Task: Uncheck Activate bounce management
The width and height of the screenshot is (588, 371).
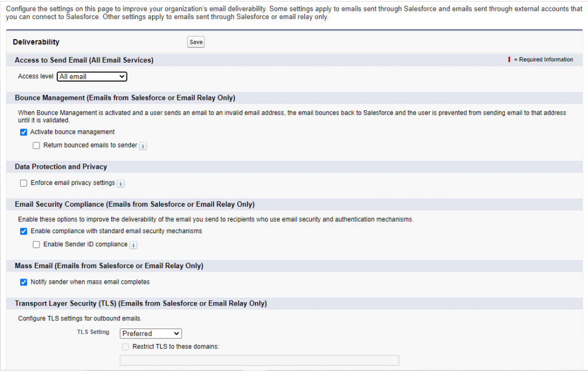Action: (x=24, y=132)
